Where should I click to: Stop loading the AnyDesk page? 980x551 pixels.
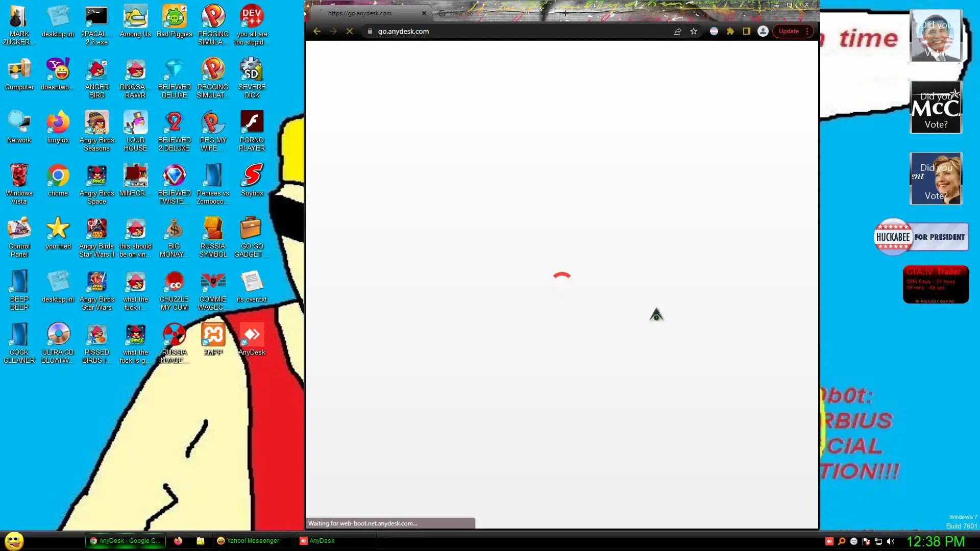[350, 31]
